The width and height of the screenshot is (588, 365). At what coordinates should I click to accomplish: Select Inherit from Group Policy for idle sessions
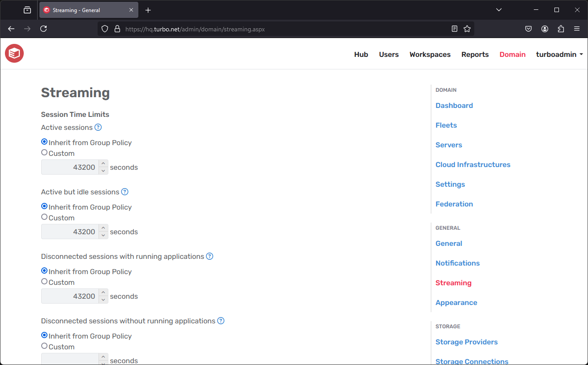[44, 206]
